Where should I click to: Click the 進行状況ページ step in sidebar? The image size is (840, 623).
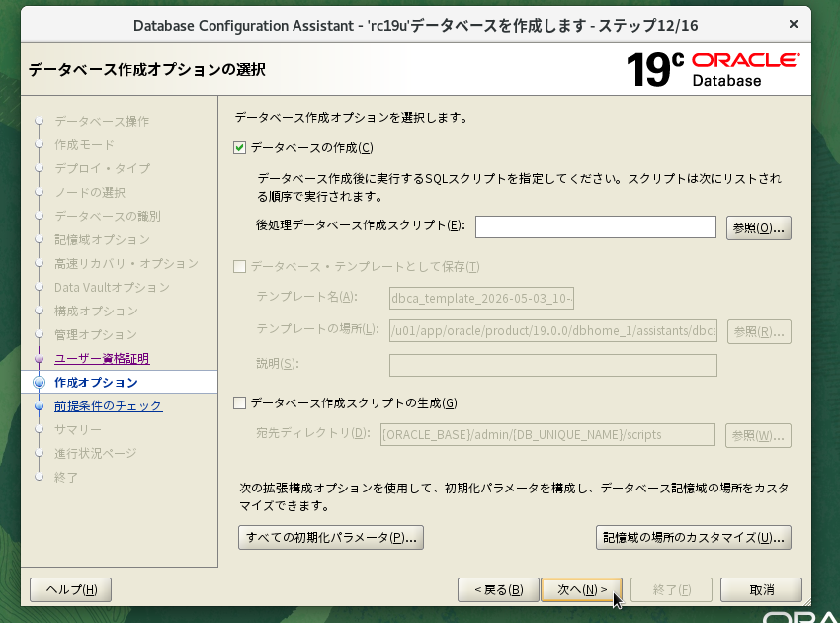coord(95,454)
